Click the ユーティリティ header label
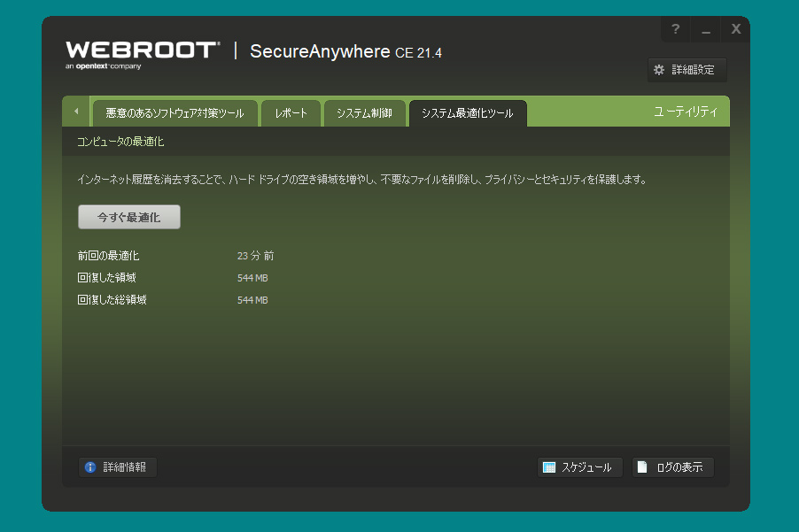799x532 pixels. tap(686, 112)
